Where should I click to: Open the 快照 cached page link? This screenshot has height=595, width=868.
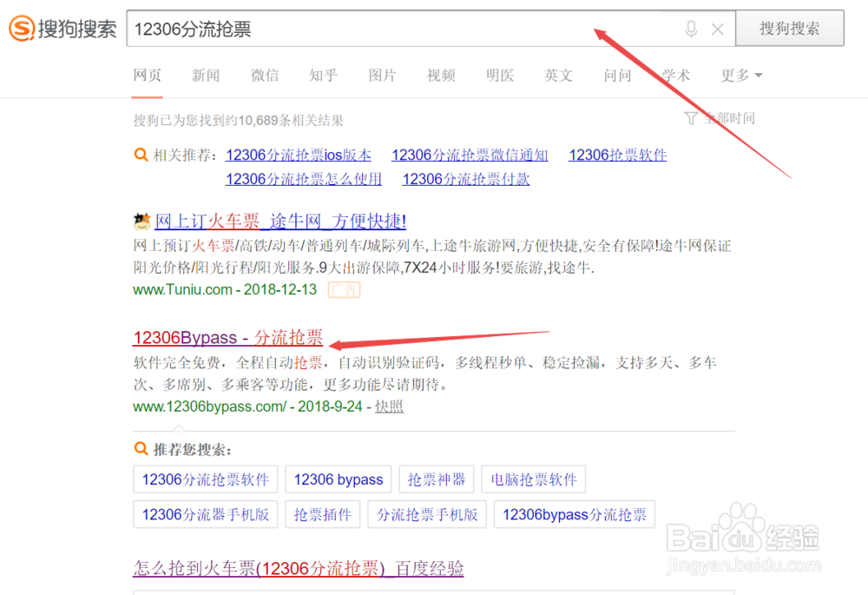(x=389, y=407)
